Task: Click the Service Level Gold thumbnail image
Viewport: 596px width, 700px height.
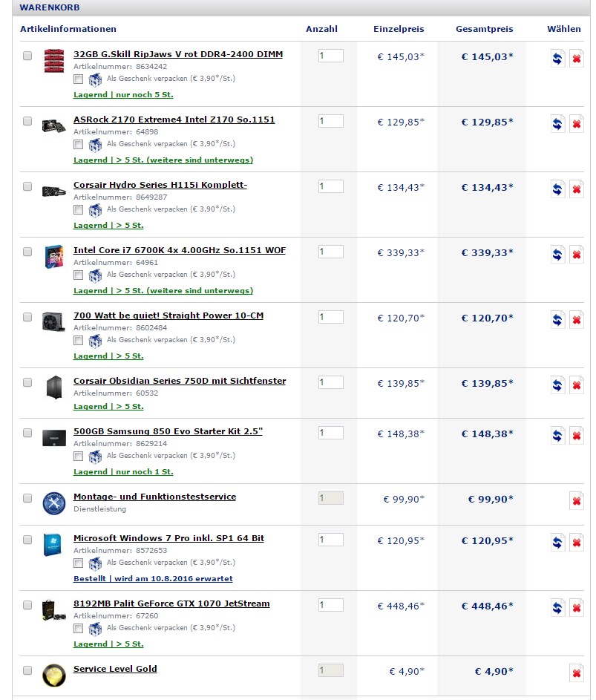Action: pyautogui.click(x=54, y=675)
